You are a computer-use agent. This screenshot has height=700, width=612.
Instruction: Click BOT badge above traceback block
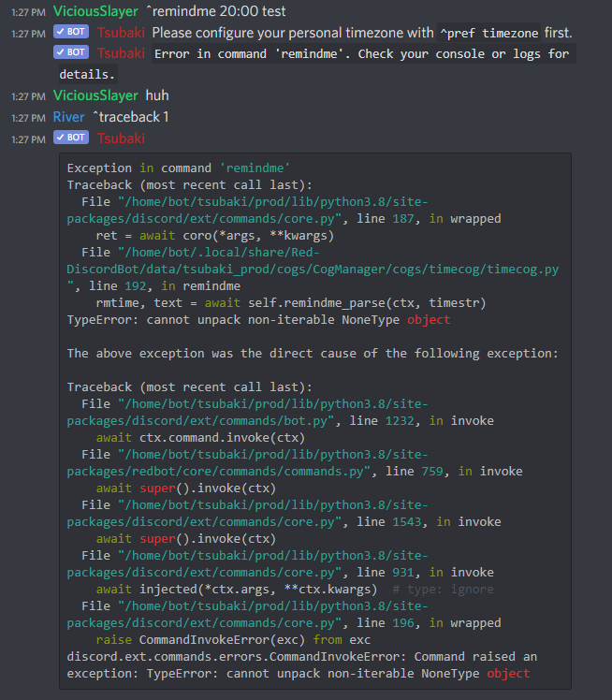71,137
